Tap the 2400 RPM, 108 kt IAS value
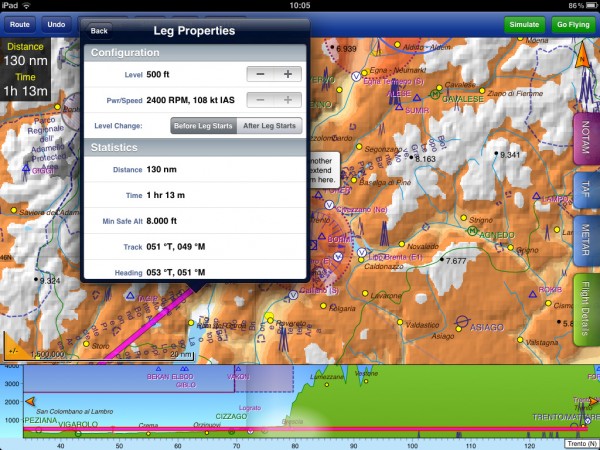600x450 pixels. pos(191,100)
